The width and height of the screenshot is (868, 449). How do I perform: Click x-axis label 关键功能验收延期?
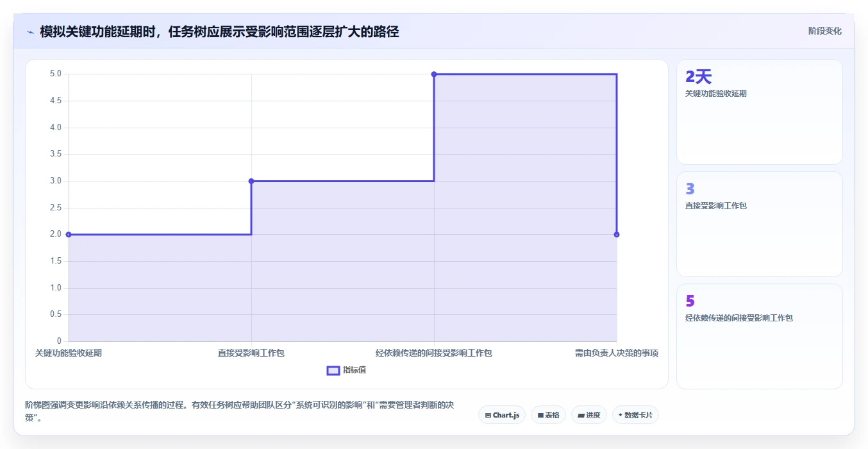coord(69,353)
